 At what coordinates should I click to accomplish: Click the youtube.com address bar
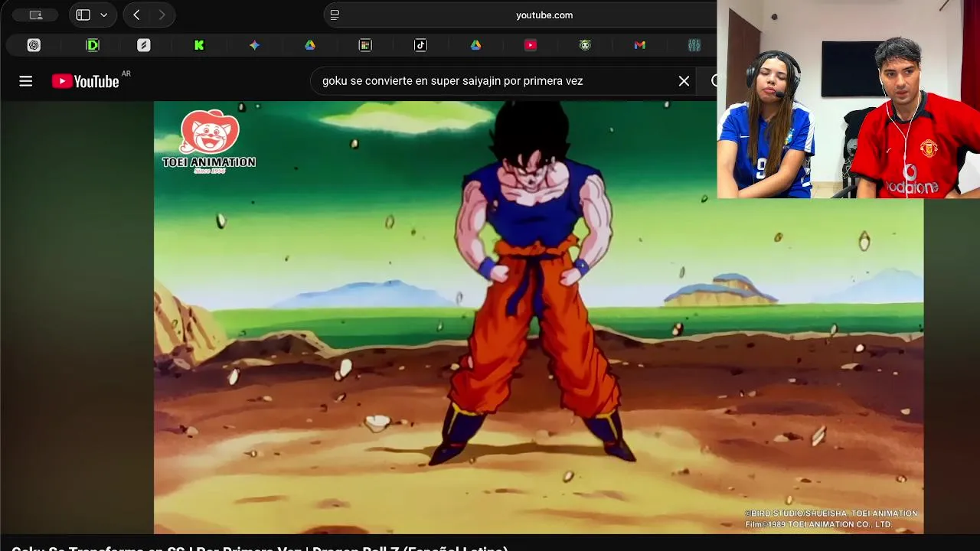[544, 15]
